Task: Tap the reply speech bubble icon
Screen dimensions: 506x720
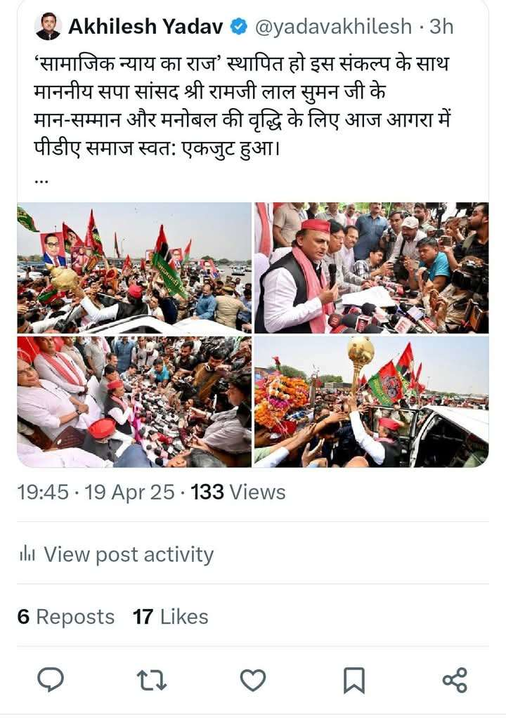Action: point(50,680)
